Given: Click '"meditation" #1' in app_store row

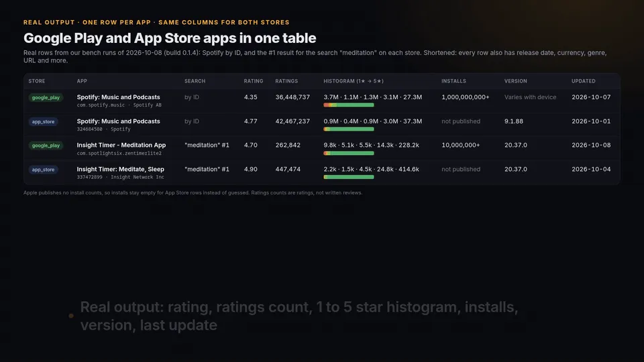Looking at the screenshot, I should click(207, 169).
